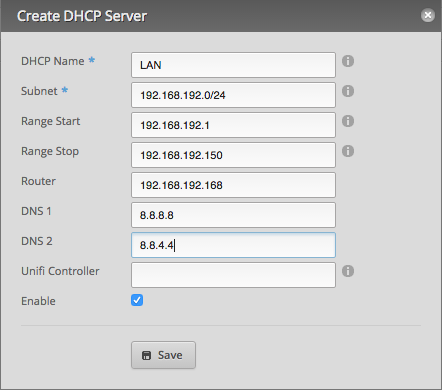This screenshot has height=390, width=442.
Task: Save the DHCP server settings
Action: tap(163, 355)
